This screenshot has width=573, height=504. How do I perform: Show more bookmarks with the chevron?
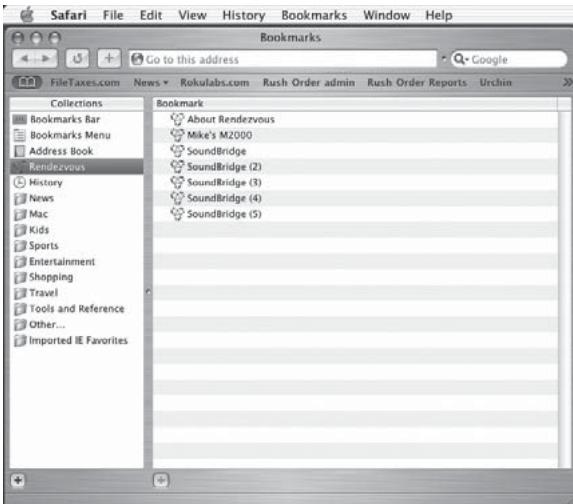(x=567, y=83)
